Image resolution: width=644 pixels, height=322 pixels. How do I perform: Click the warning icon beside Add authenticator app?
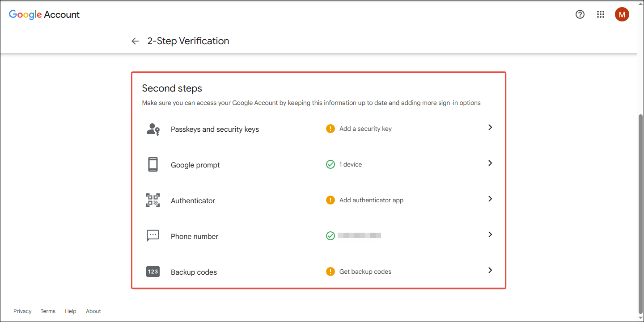330,200
